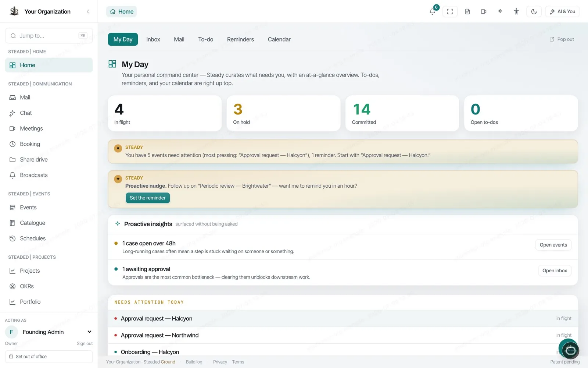Open the 4 In flight card

tap(165, 113)
